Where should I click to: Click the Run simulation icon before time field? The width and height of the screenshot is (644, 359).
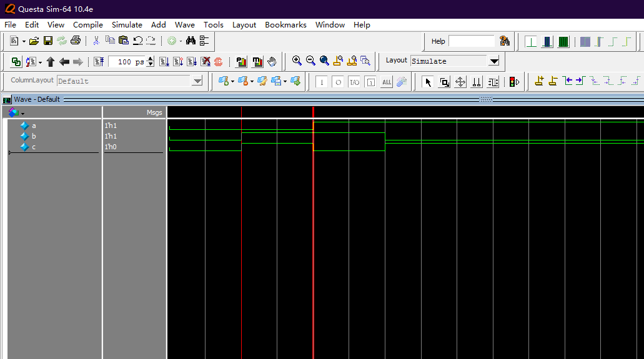pyautogui.click(x=99, y=62)
